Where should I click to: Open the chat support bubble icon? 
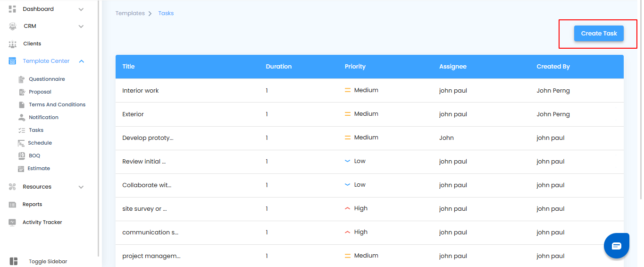click(616, 246)
